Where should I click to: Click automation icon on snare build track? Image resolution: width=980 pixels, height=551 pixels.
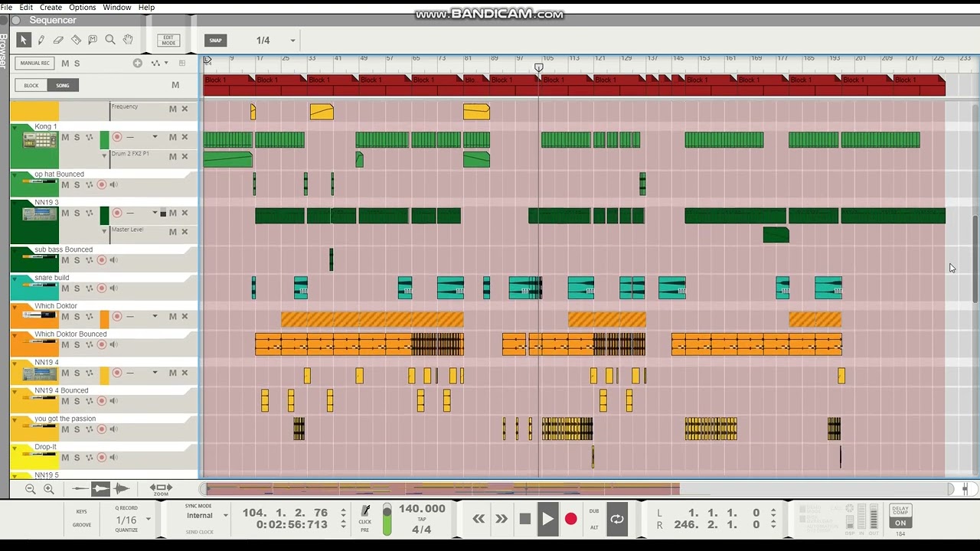[89, 289]
